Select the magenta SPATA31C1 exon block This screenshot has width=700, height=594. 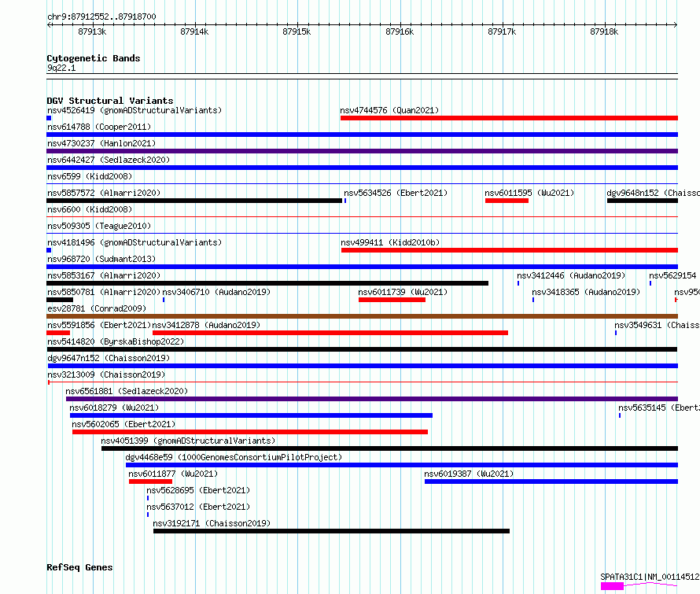[612, 586]
